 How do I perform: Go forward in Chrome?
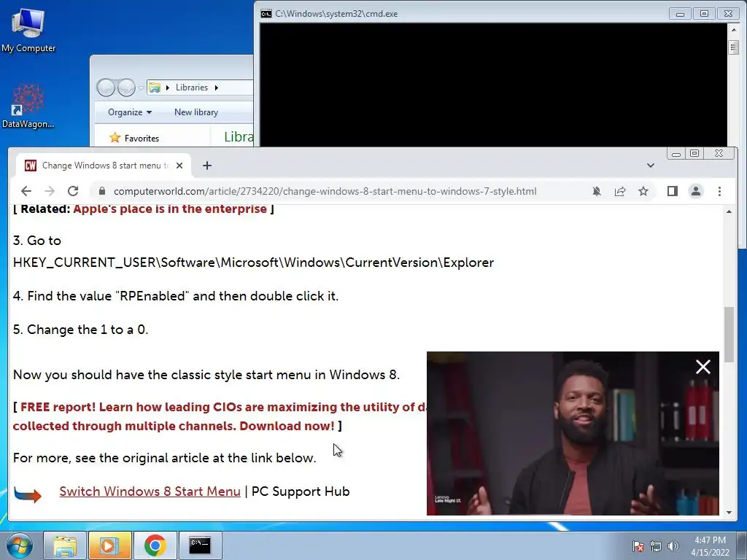coord(50,192)
